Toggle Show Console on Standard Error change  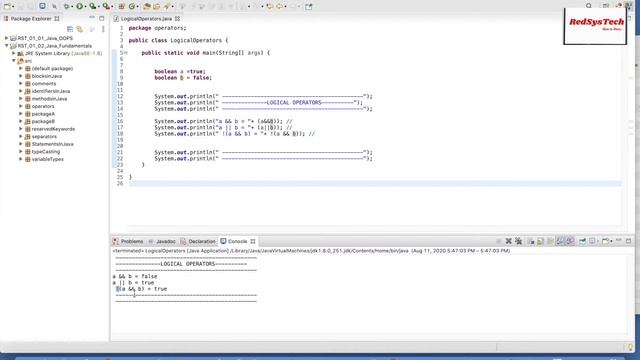click(x=570, y=241)
